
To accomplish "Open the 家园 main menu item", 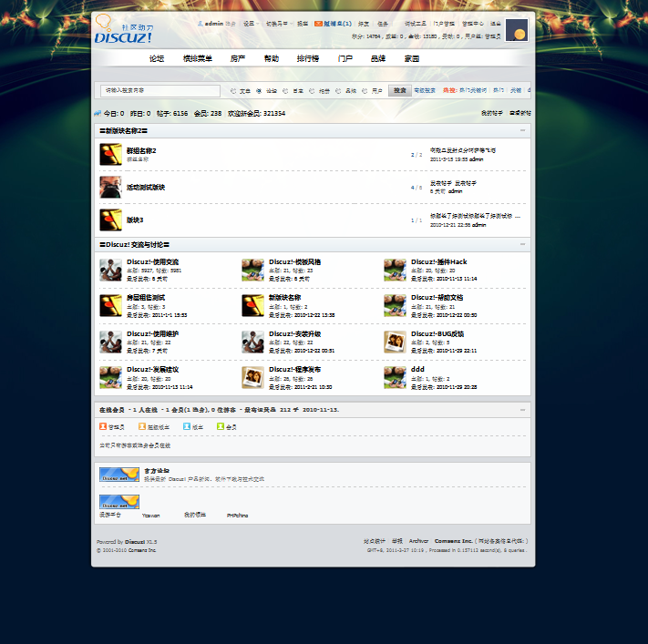I will coord(412,58).
